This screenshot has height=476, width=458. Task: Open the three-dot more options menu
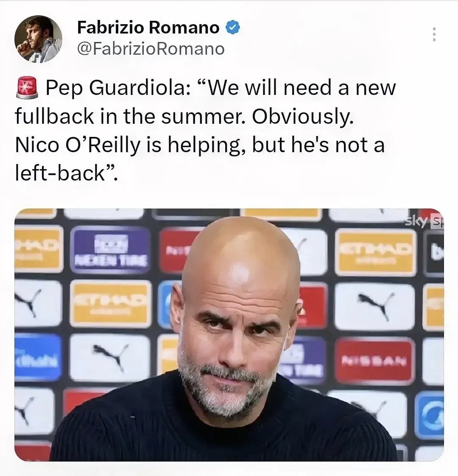point(434,34)
